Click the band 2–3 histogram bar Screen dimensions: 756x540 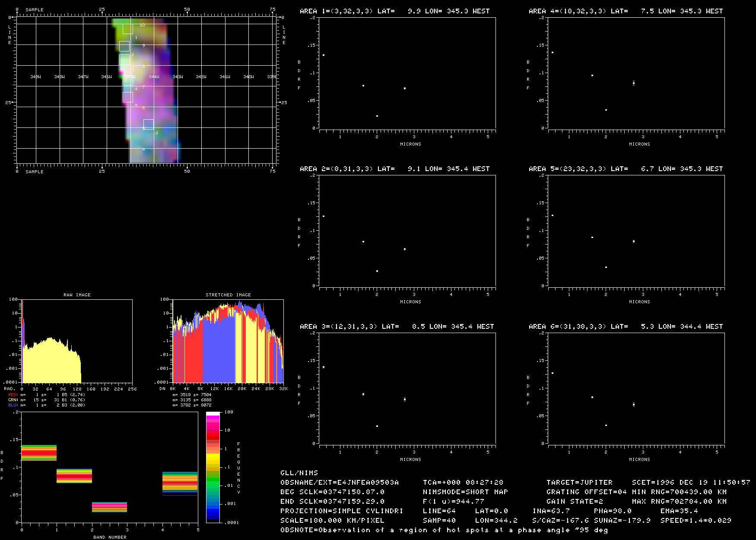point(110,507)
